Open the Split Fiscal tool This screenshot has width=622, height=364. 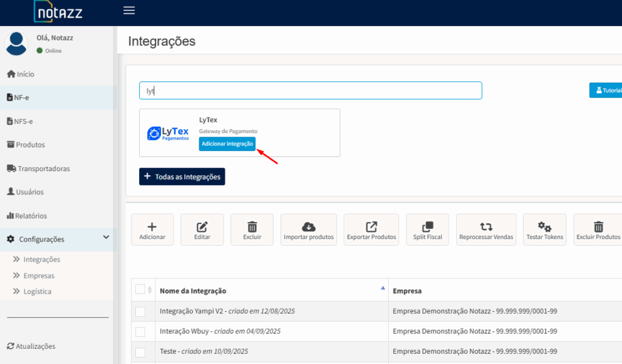tap(427, 229)
